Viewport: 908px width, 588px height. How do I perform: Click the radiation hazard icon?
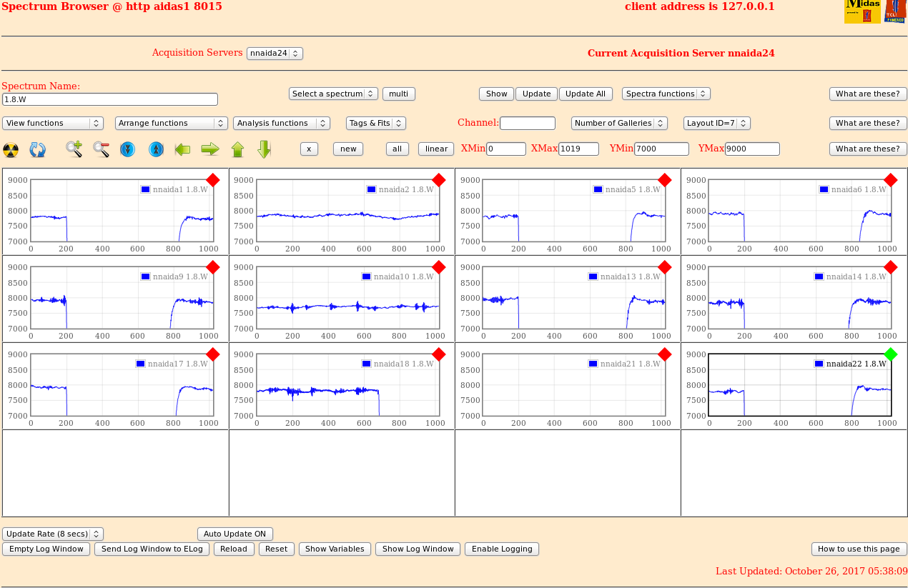point(11,150)
